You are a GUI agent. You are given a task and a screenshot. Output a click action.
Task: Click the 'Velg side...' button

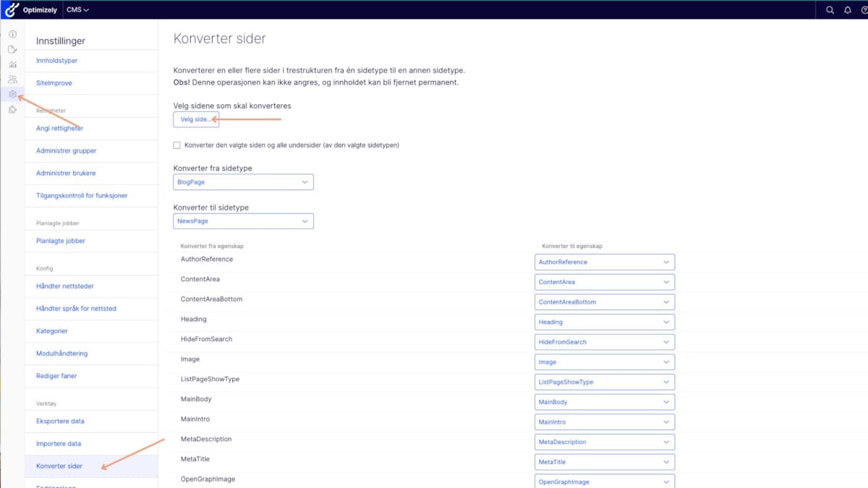(x=196, y=119)
